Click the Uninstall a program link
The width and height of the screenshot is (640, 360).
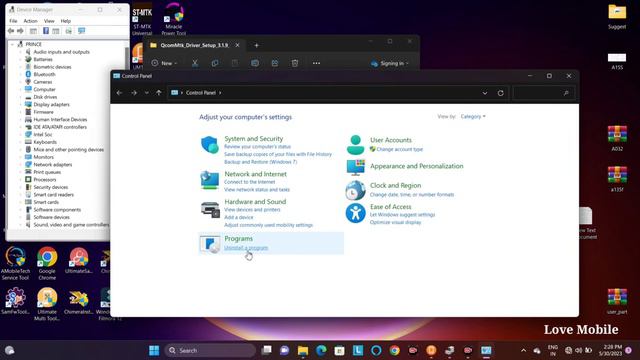[246, 248]
